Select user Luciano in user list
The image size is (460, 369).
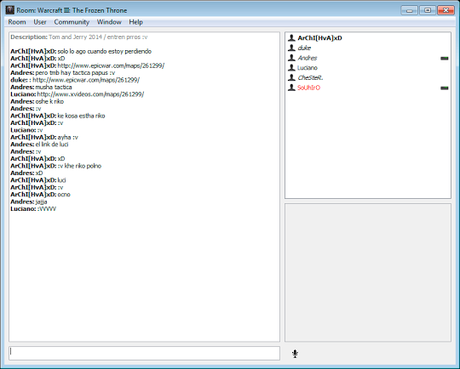368,68
